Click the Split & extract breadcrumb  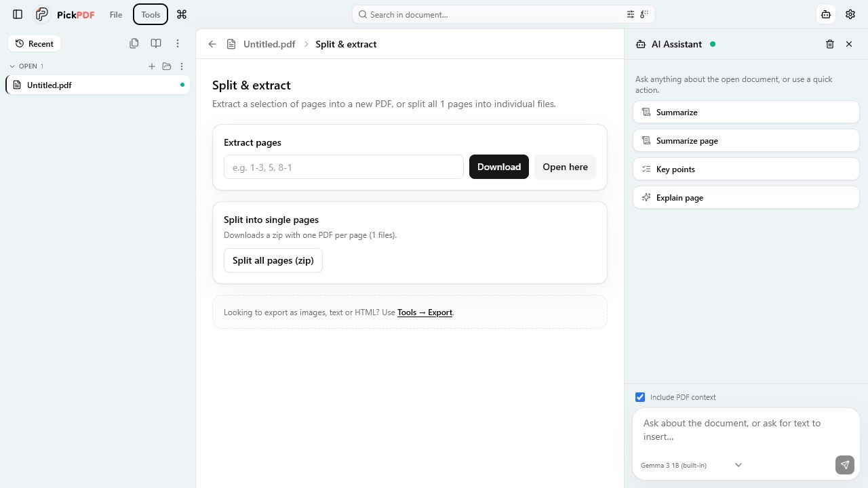coord(346,44)
